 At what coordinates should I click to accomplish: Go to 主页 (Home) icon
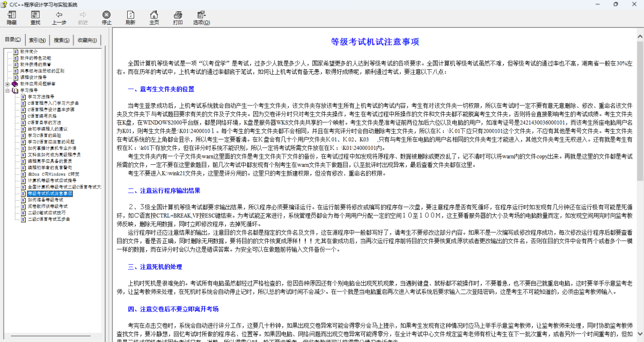[x=154, y=18]
